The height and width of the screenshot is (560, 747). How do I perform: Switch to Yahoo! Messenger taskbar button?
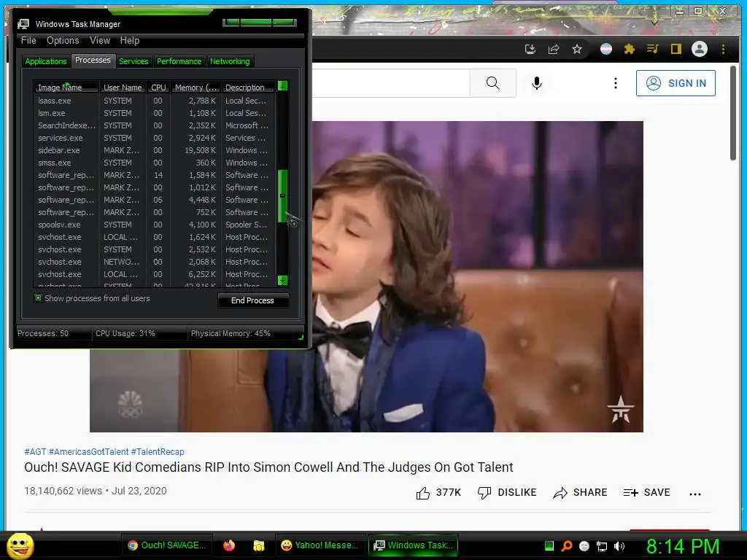(320, 545)
